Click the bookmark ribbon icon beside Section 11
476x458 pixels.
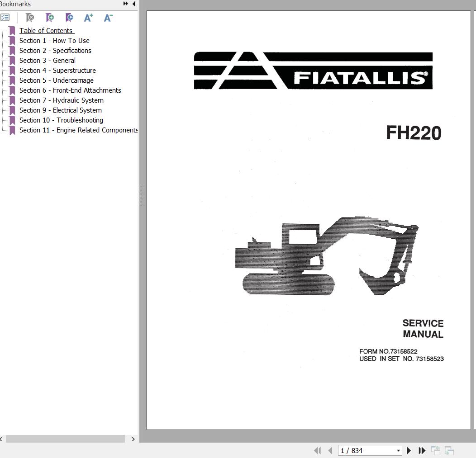12,130
